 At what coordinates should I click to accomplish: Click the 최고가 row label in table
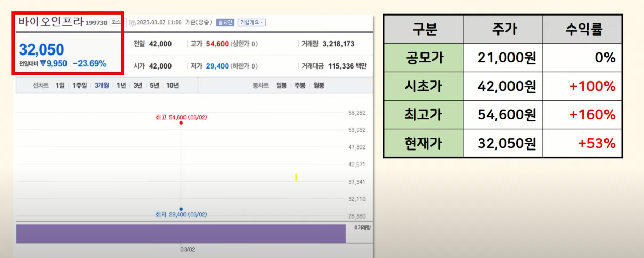point(424,115)
